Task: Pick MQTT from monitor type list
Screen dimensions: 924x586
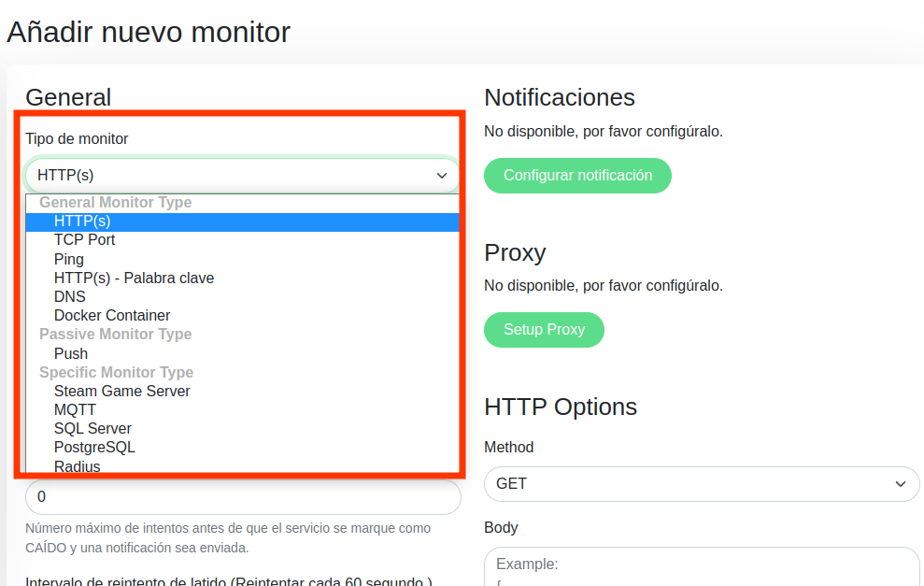Action: click(75, 409)
